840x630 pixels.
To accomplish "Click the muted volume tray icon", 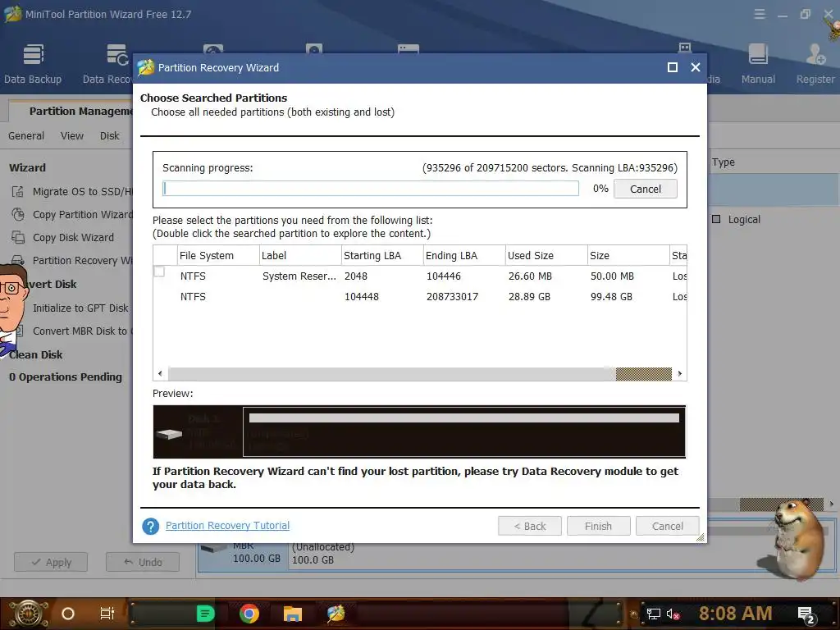I will click(673, 614).
